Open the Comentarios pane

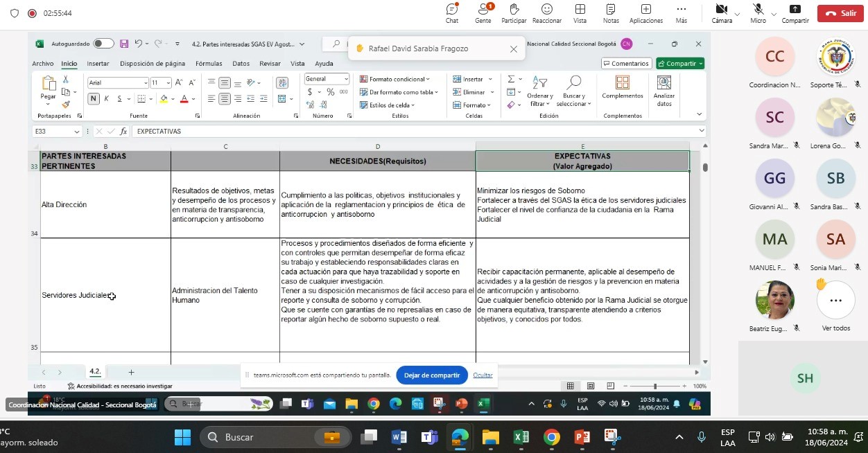[x=626, y=64]
